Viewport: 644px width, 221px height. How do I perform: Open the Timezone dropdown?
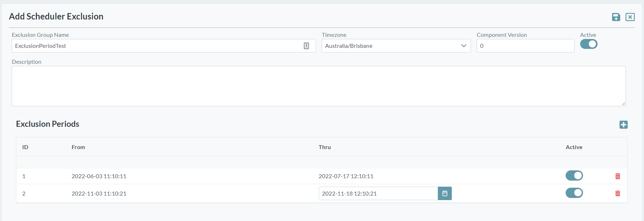click(x=396, y=46)
